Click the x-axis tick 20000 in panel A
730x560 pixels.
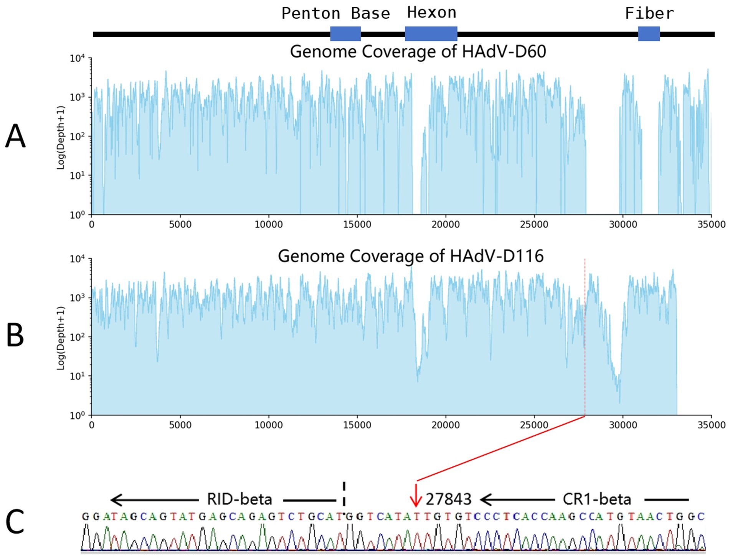tap(446, 224)
